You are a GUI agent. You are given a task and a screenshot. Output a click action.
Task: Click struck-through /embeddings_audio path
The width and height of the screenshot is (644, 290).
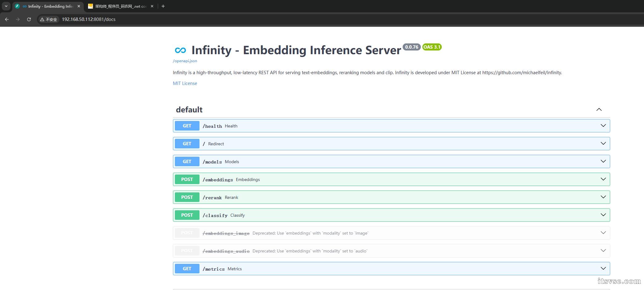pos(226,251)
